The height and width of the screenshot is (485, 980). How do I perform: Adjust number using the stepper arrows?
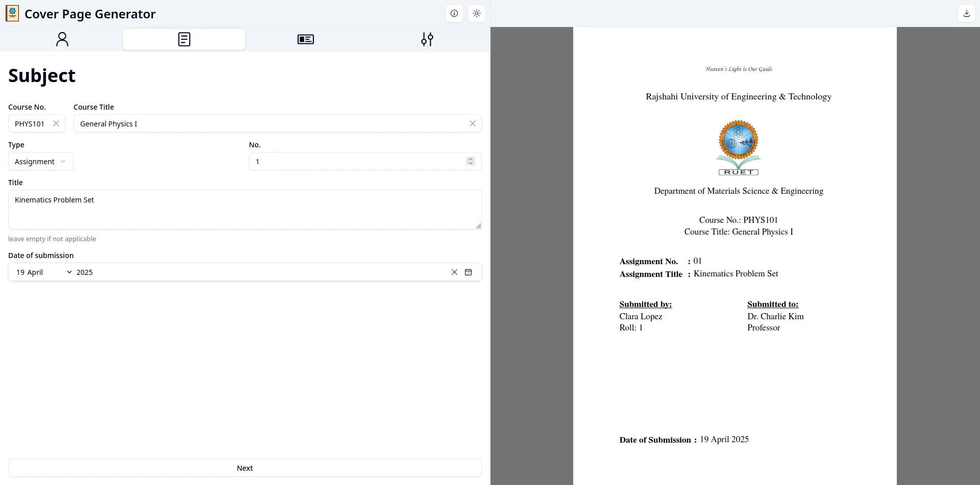470,162
